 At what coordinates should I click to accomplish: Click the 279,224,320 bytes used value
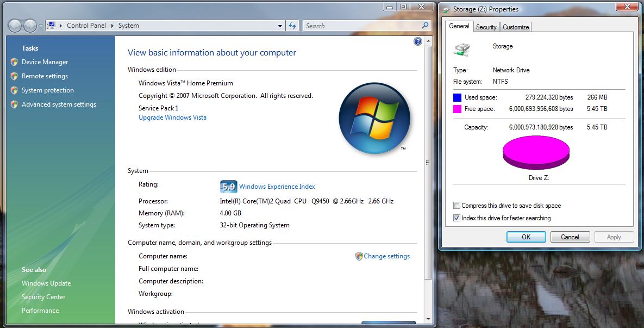(x=549, y=97)
